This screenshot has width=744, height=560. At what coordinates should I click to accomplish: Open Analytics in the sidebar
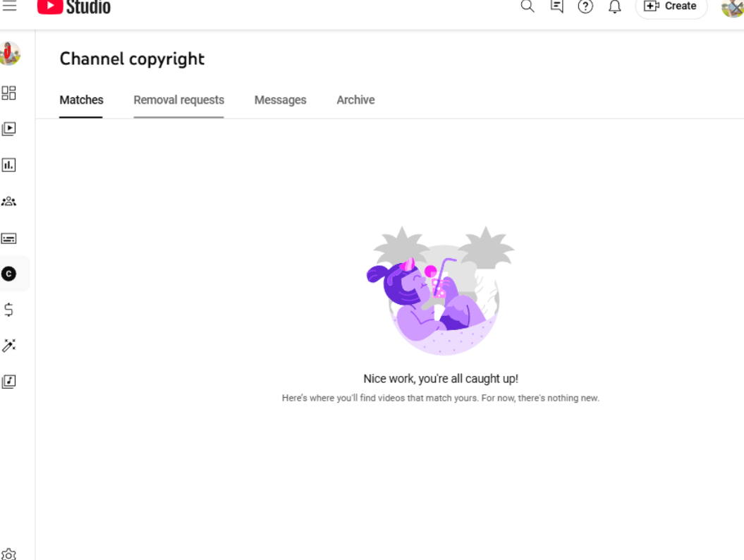coord(9,165)
